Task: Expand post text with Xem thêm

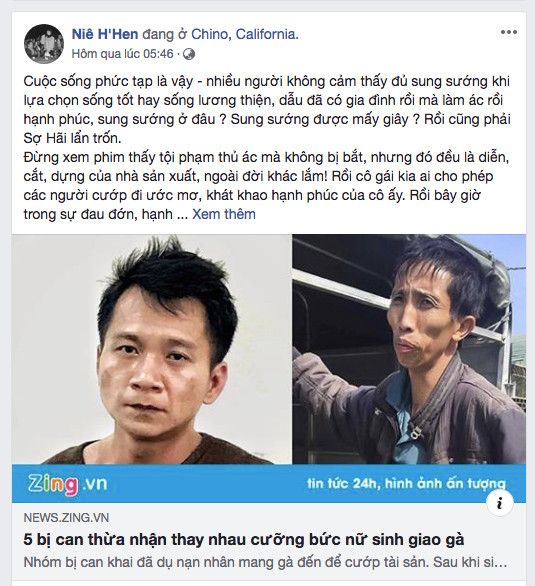Action: 224,214
